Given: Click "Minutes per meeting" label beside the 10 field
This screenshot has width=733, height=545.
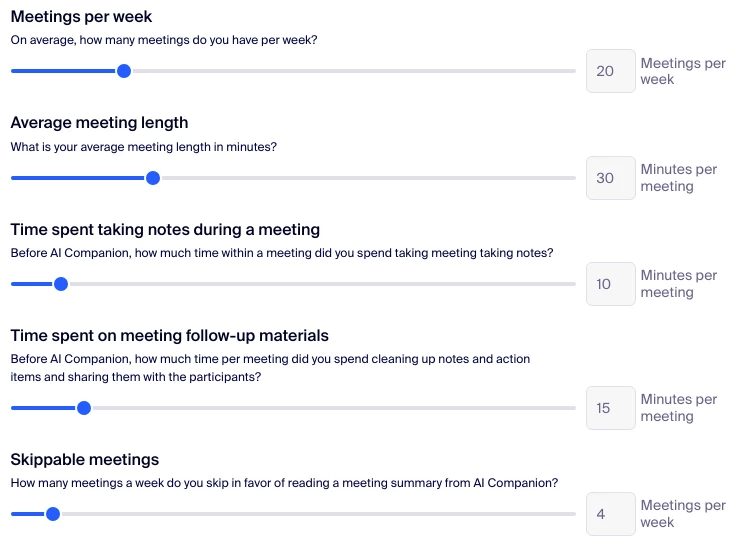Looking at the screenshot, I should (678, 284).
